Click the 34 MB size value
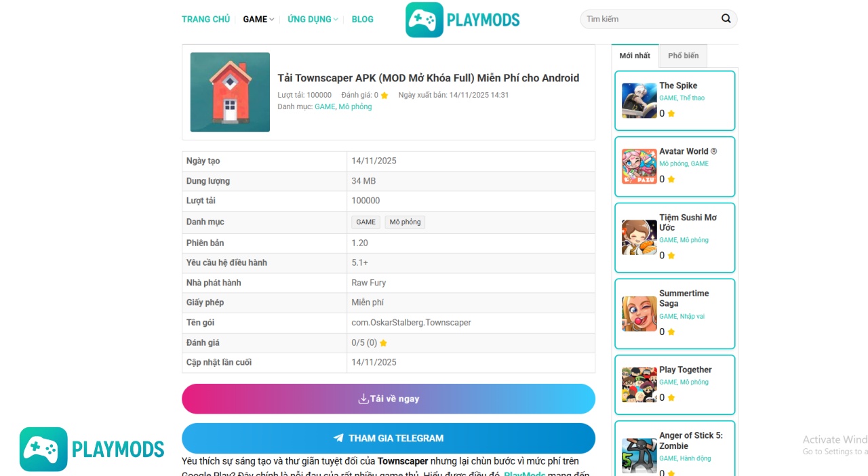Image resolution: width=868 pixels, height=476 pixels. tap(363, 181)
